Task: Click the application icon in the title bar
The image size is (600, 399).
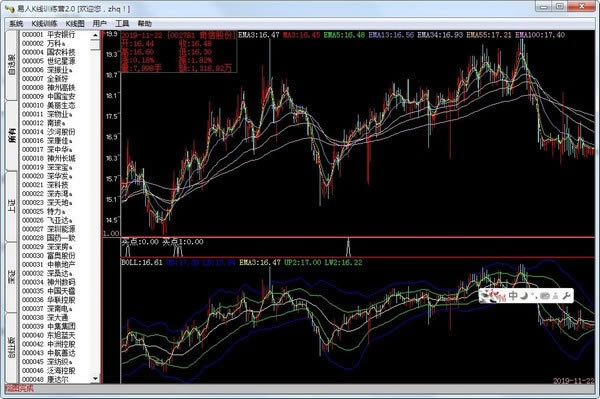Action: coord(9,8)
